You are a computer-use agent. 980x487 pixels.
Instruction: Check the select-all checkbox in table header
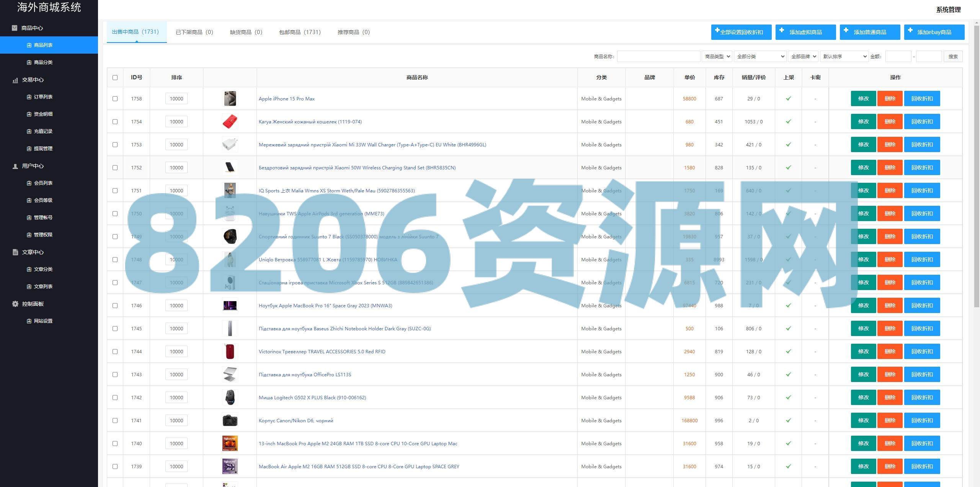pyautogui.click(x=115, y=77)
